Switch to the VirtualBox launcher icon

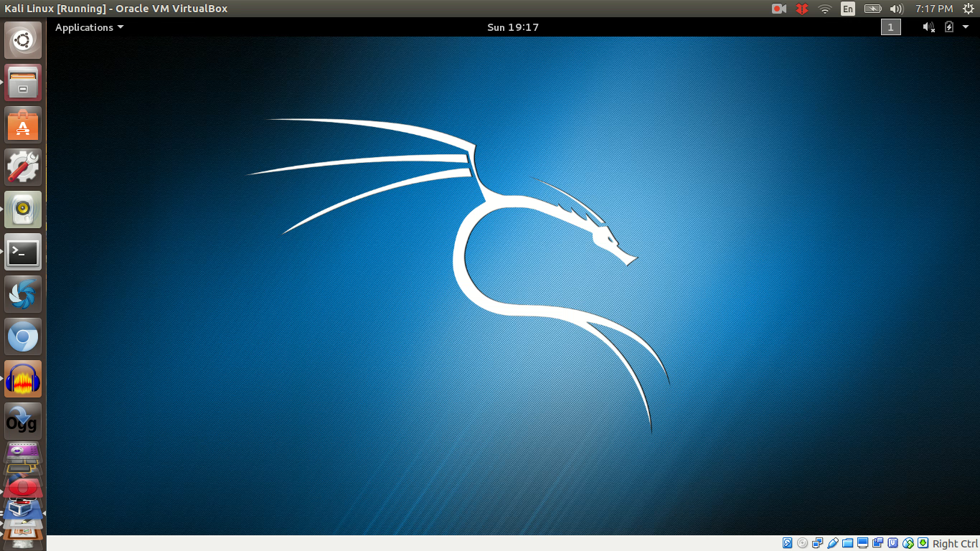[x=23, y=509]
